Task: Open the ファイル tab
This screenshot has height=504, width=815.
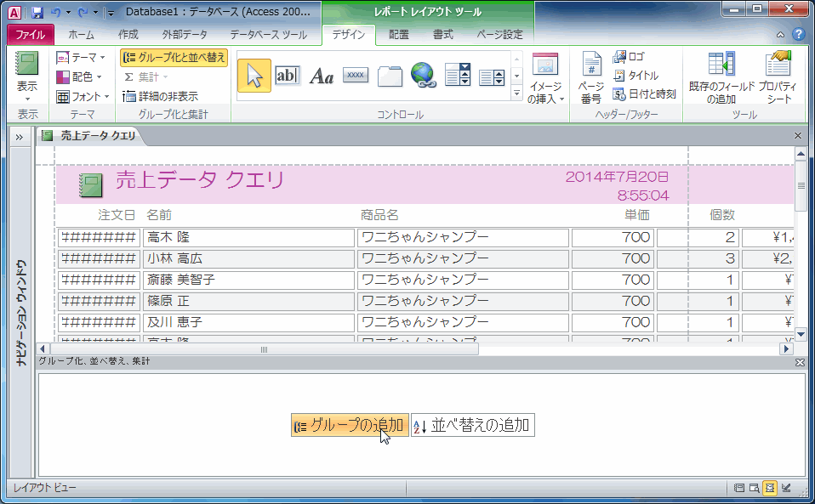Action: click(30, 35)
